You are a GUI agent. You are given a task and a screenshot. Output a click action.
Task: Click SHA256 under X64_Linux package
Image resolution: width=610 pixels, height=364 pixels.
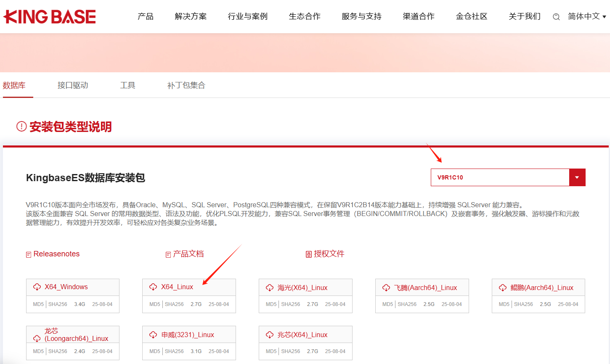[x=174, y=304]
